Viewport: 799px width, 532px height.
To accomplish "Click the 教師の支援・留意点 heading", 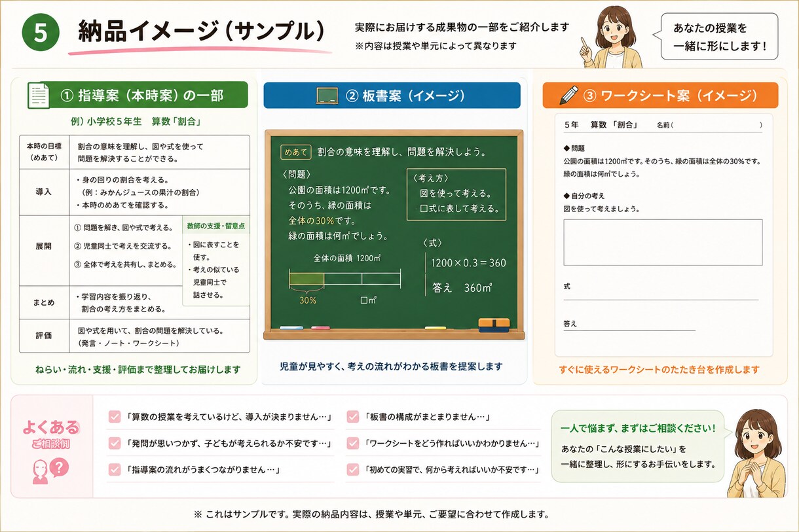I will click(x=216, y=226).
